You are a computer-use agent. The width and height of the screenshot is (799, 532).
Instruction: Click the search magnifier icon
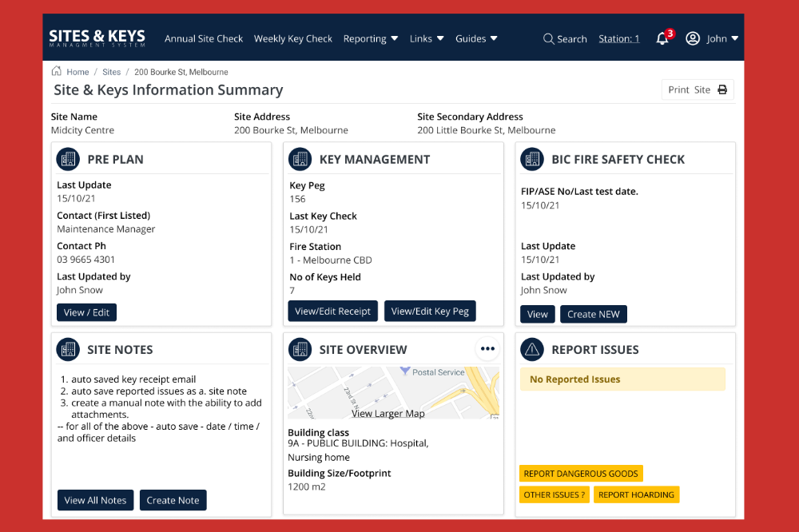click(x=548, y=38)
